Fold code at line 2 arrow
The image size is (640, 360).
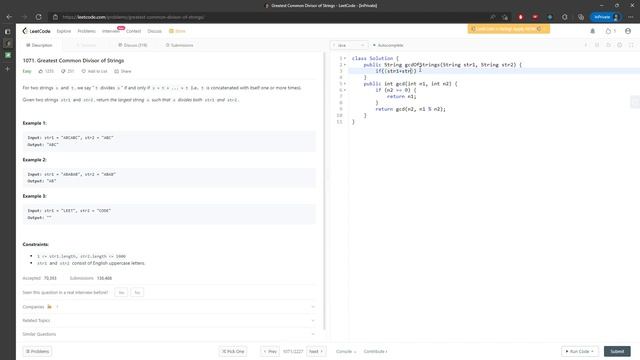coord(345,65)
